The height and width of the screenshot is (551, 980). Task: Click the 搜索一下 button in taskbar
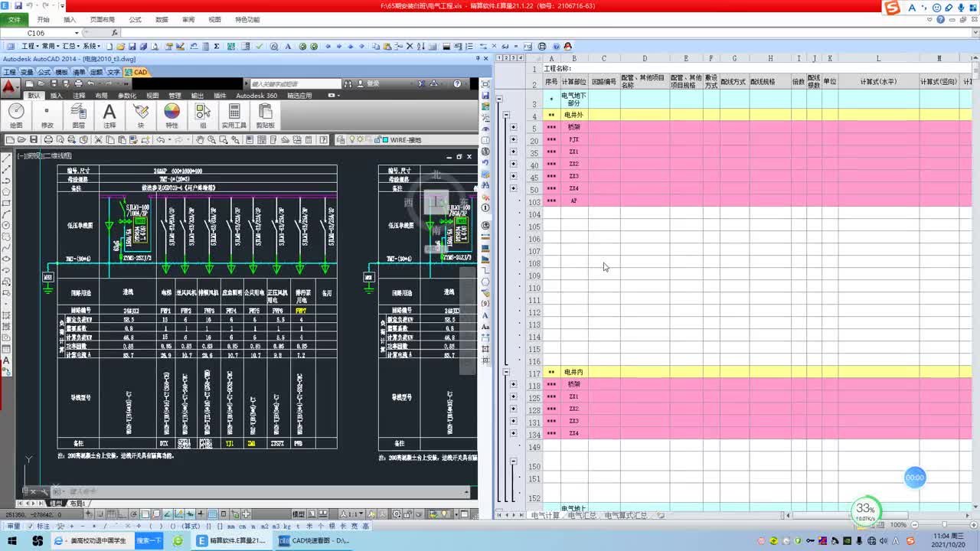point(149,541)
